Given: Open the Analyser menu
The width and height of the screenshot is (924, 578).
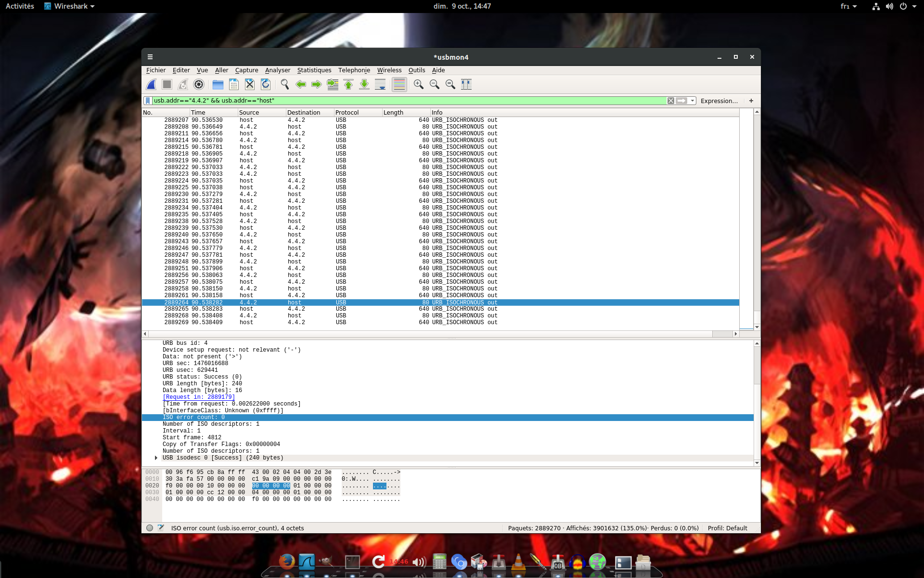Looking at the screenshot, I should coord(278,70).
